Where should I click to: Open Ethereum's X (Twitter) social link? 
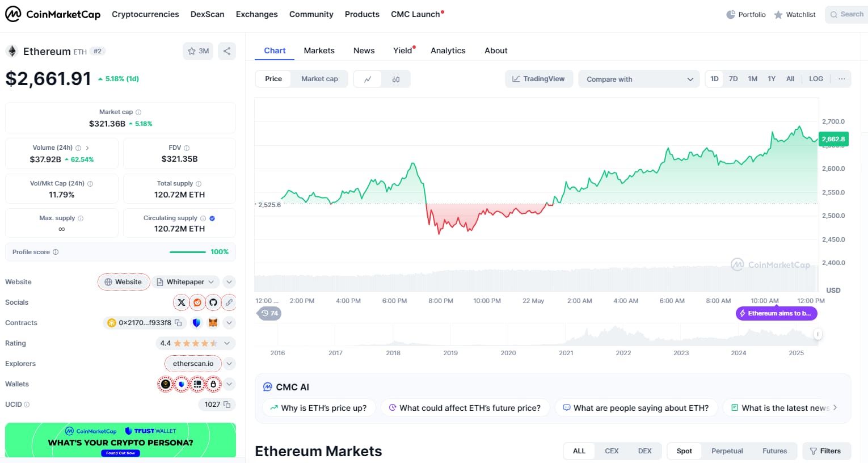coord(182,302)
